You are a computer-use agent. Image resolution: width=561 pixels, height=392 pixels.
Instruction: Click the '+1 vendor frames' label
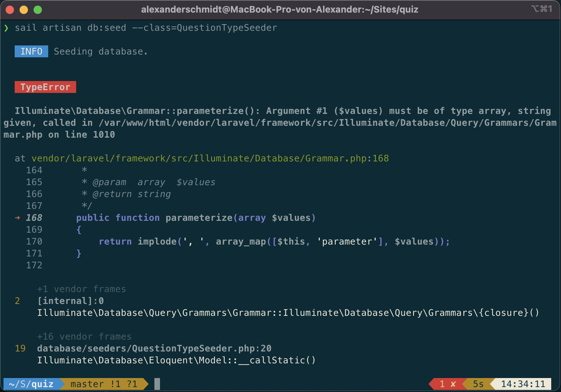click(x=81, y=289)
